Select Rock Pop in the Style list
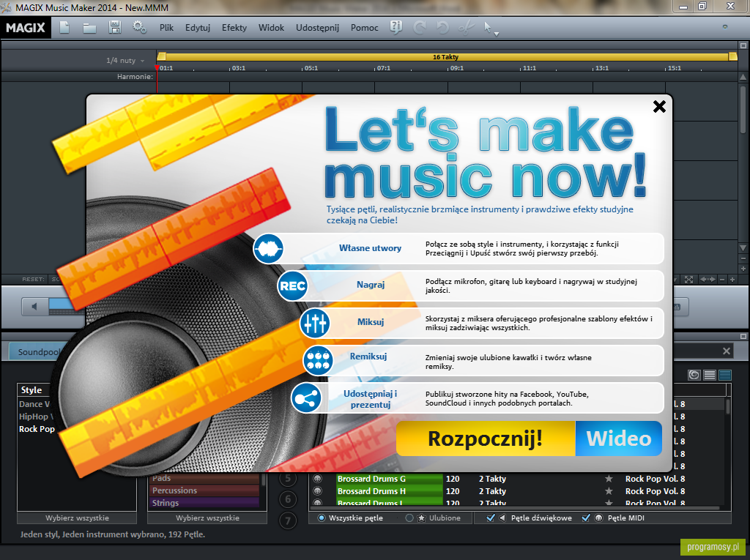Image resolution: width=750 pixels, height=560 pixels. point(37,429)
